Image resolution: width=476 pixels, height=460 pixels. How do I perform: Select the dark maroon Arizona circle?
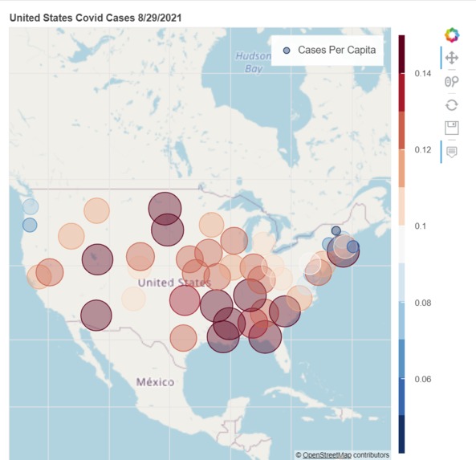96,315
